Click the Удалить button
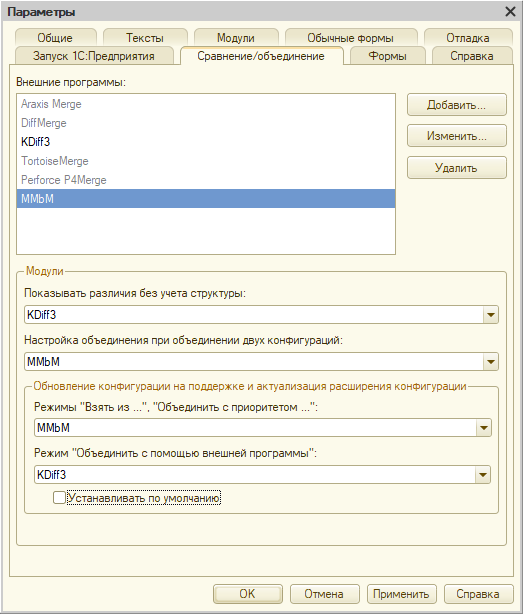Image resolution: width=523 pixels, height=614 pixels. click(456, 168)
